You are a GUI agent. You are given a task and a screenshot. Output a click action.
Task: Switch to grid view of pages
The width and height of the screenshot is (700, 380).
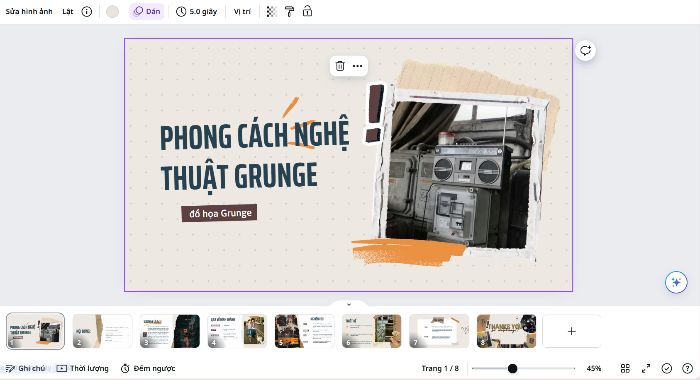(625, 368)
